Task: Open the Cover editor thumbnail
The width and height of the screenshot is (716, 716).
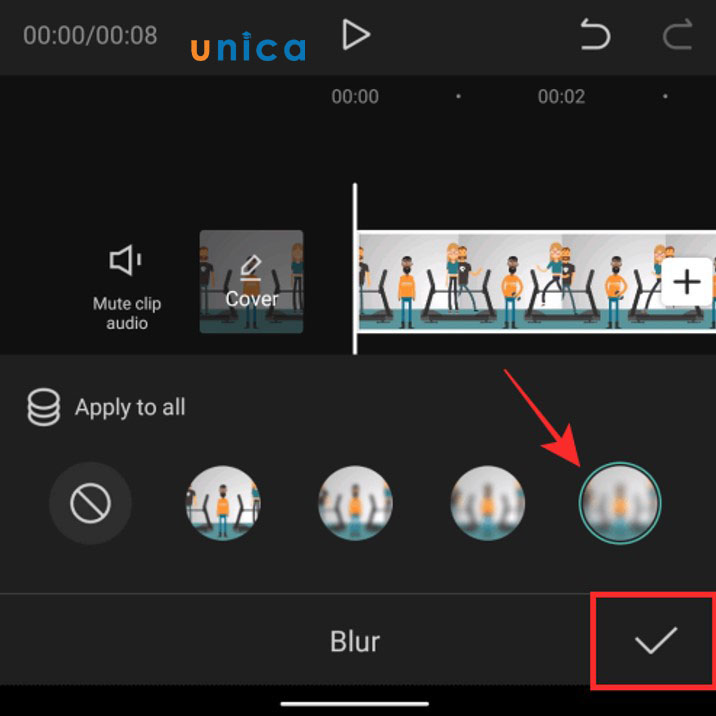Action: click(251, 282)
